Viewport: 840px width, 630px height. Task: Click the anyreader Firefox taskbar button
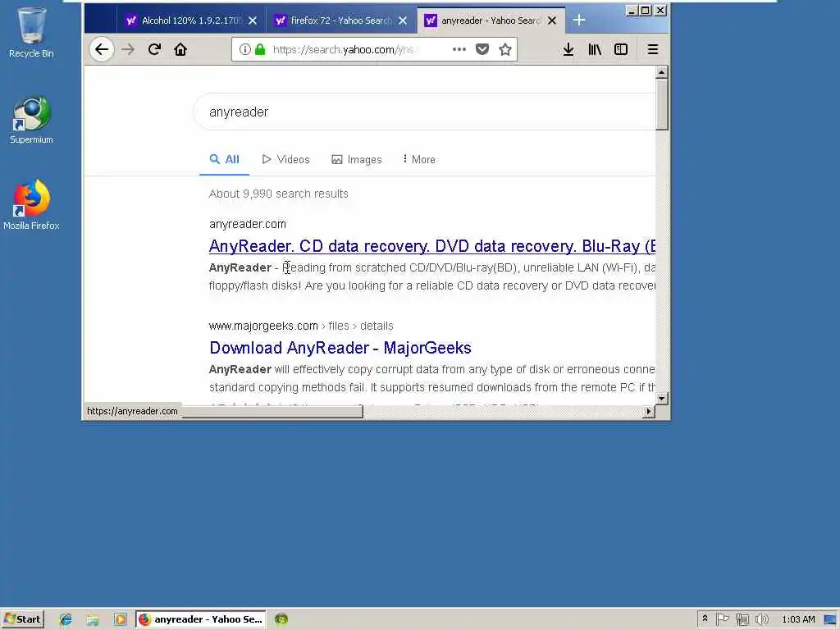(x=201, y=619)
